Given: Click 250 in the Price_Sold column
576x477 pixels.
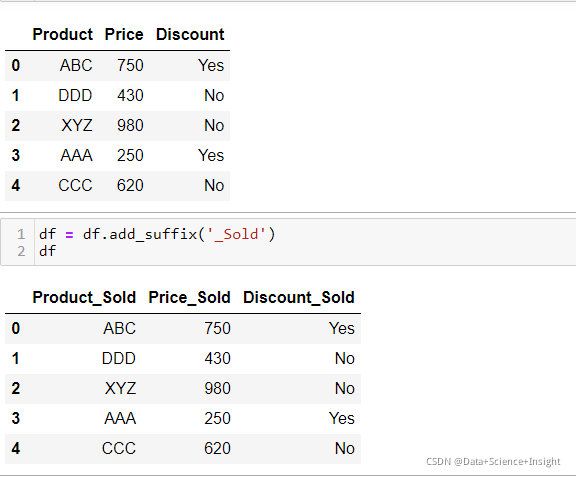Looking at the screenshot, I should pyautogui.click(x=217, y=419).
